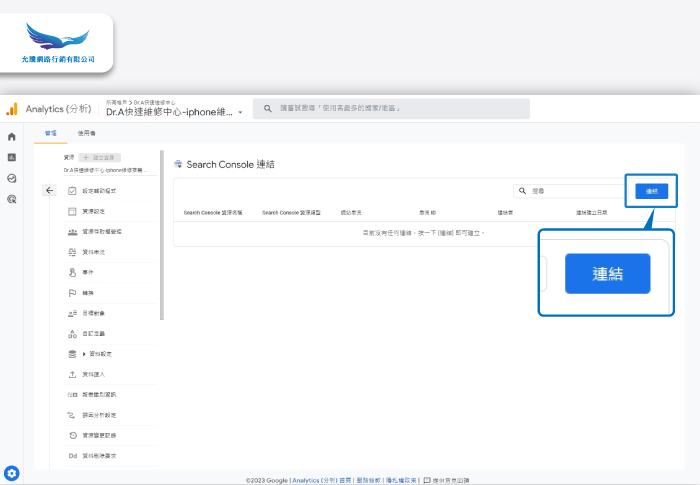The width and height of the screenshot is (700, 485).
Task: Open 資料串流 (Data Streams) in the sidebar
Action: 93,252
